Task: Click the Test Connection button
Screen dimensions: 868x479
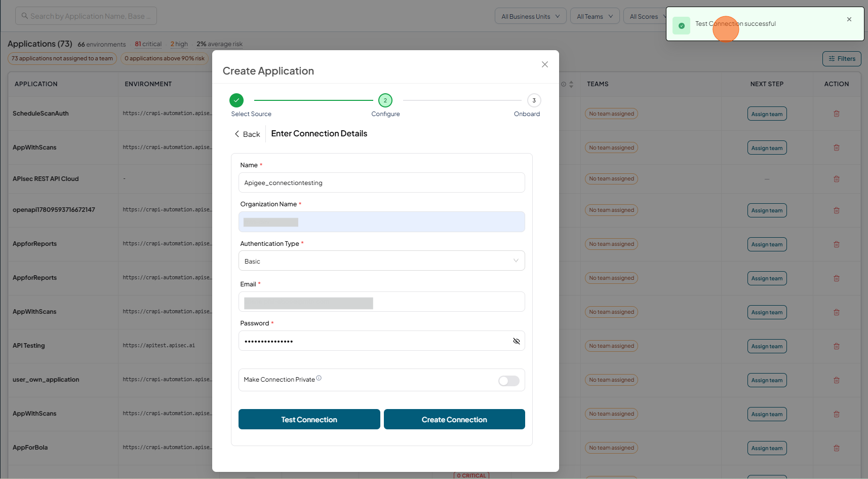Action: click(309, 419)
